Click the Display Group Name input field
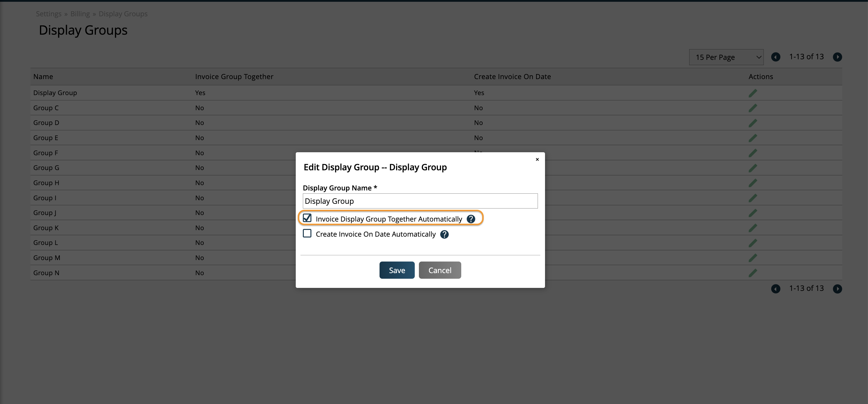This screenshot has width=868, height=404. (420, 201)
